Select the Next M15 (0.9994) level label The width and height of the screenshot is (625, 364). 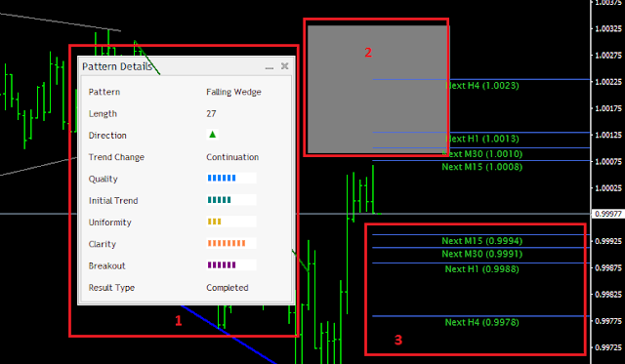tap(481, 241)
